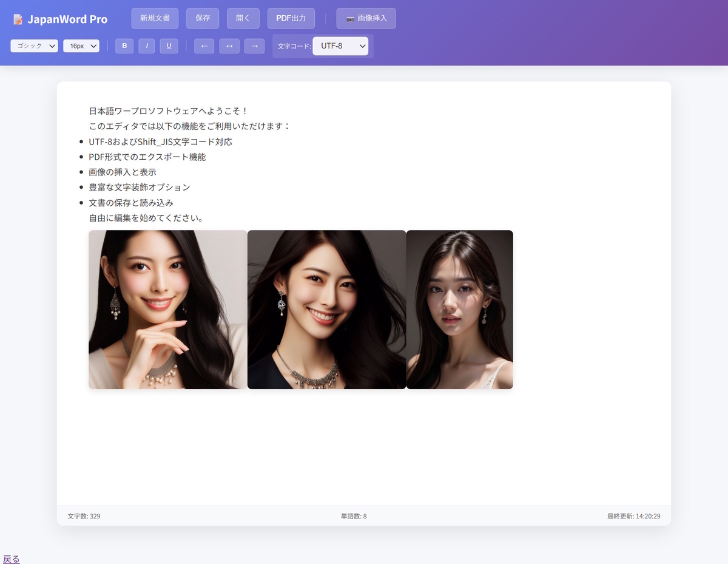This screenshot has width=728, height=564.
Task: Follow the 戻る back link
Action: pyautogui.click(x=12, y=559)
